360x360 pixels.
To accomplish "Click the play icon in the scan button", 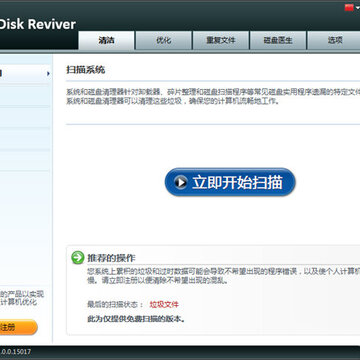I will [181, 182].
